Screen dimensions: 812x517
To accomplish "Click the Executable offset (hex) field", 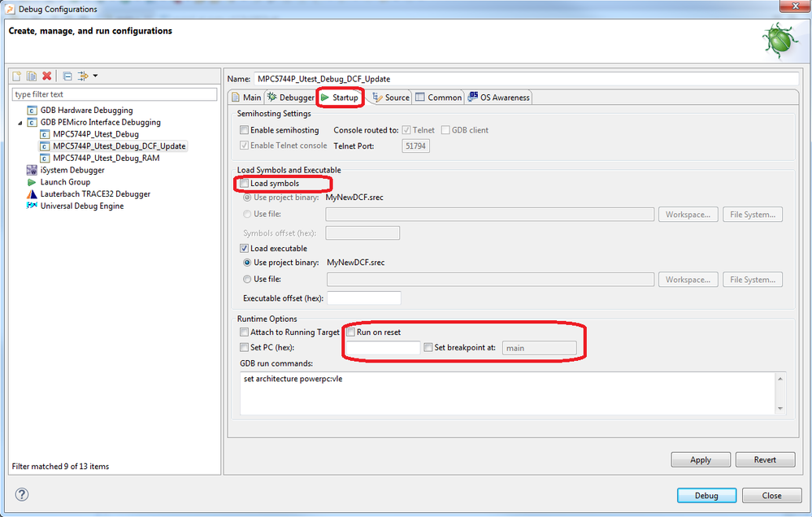I will coord(364,298).
